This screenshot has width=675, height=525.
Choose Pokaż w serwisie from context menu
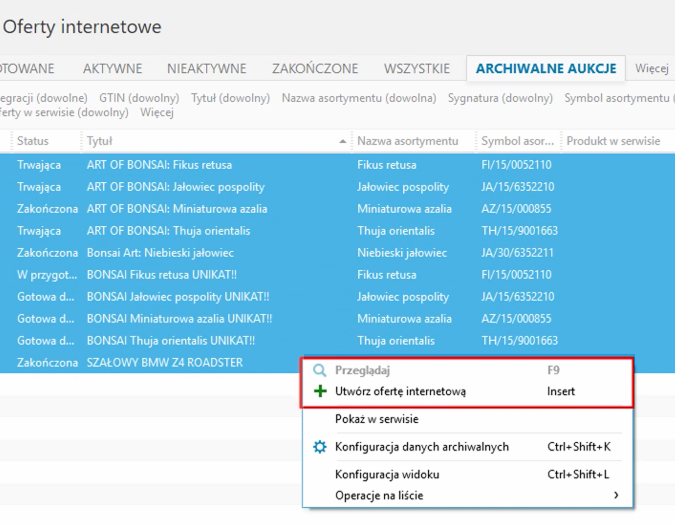tap(376, 419)
